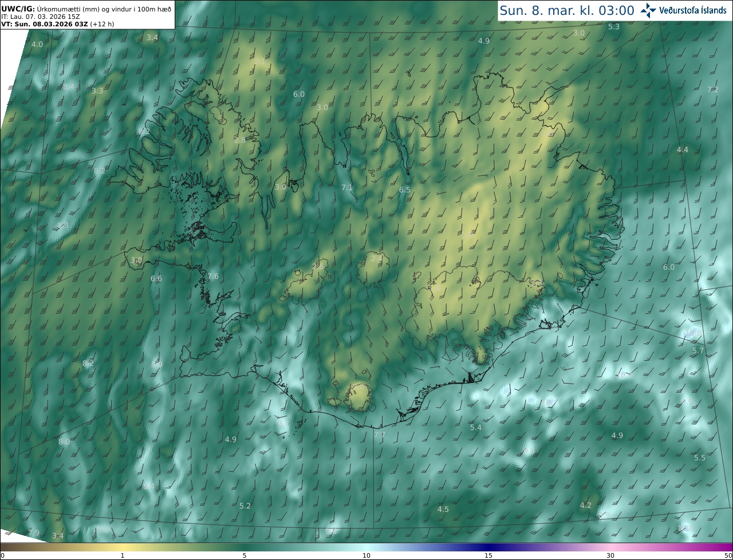Click the map value 5.4
Image resolution: width=733 pixels, height=560 pixels.
click(x=476, y=427)
